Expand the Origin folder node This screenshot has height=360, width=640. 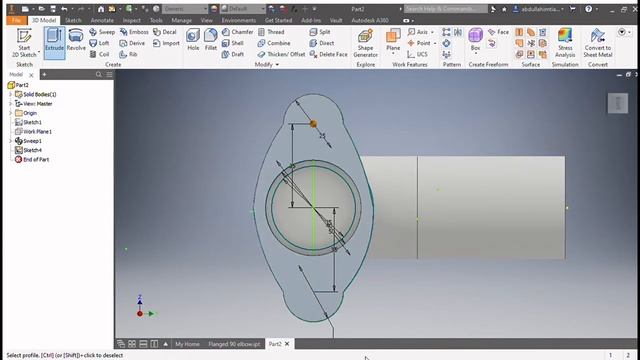11,113
